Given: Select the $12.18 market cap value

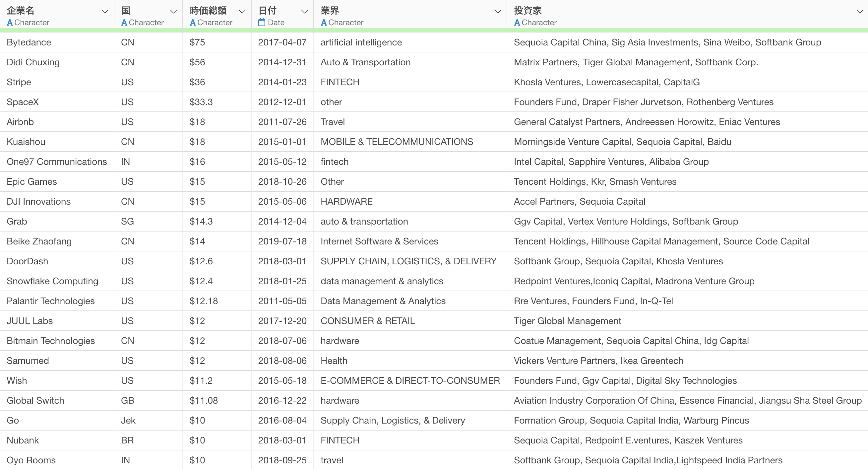Looking at the screenshot, I should pos(204,301).
